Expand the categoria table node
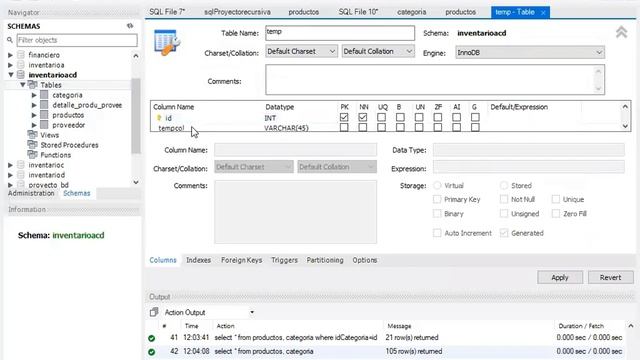640x360 pixels. click(34, 95)
